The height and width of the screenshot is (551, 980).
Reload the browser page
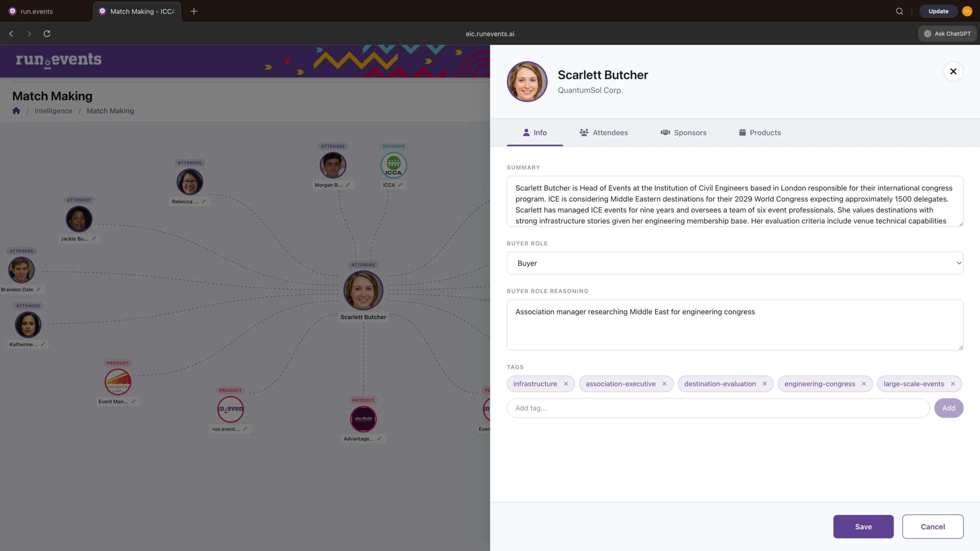pyautogui.click(x=47, y=34)
